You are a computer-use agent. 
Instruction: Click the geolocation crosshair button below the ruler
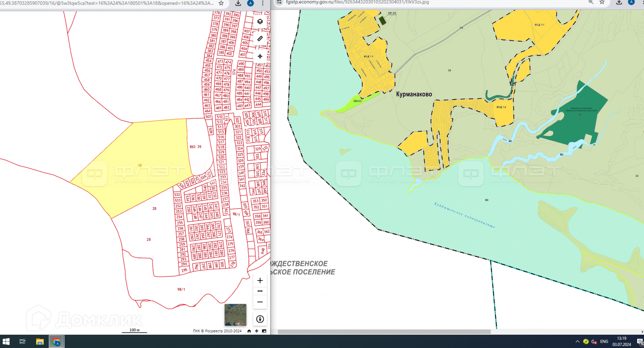tap(260, 56)
